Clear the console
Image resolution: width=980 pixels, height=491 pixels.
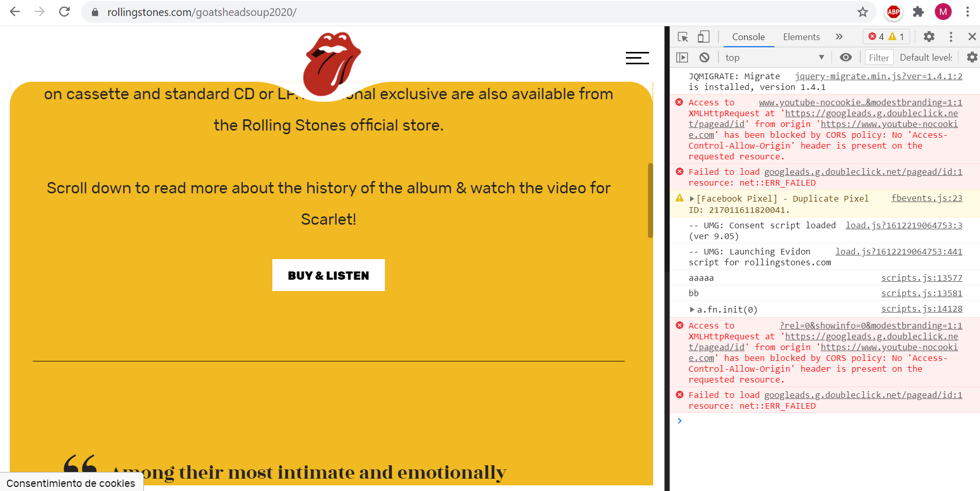click(x=705, y=58)
